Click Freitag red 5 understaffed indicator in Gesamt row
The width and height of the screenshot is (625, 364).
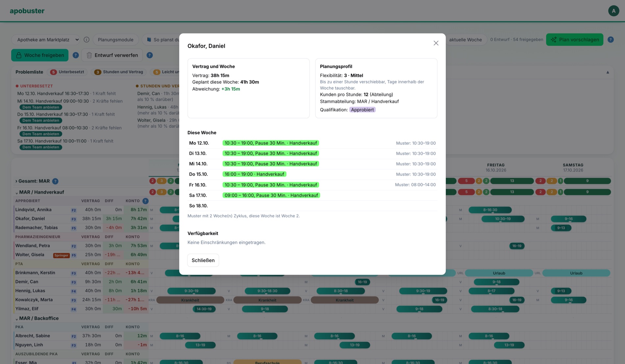tap(466, 181)
